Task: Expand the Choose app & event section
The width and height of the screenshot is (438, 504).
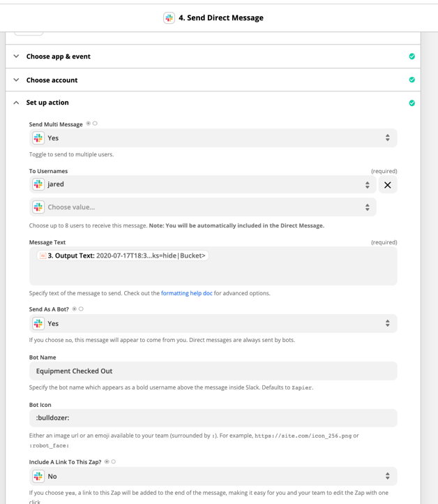Action: point(16,57)
